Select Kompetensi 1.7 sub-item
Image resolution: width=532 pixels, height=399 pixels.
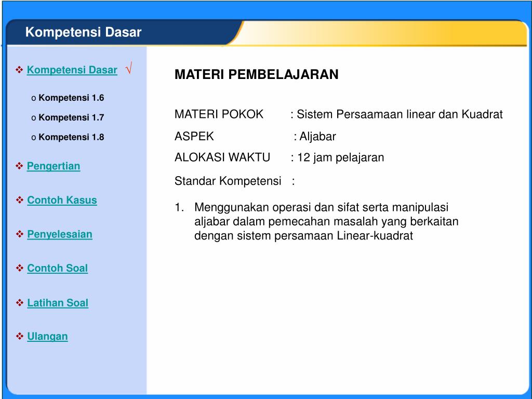(71, 117)
